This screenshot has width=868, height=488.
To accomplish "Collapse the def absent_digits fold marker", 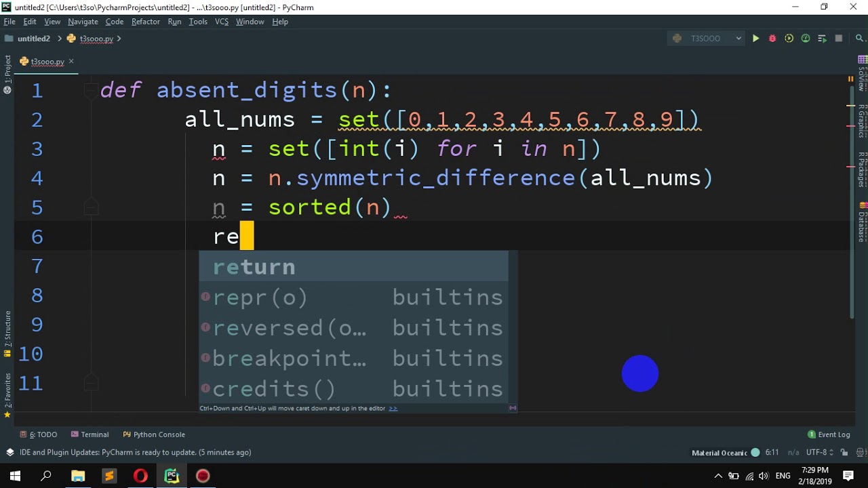I will tap(91, 90).
